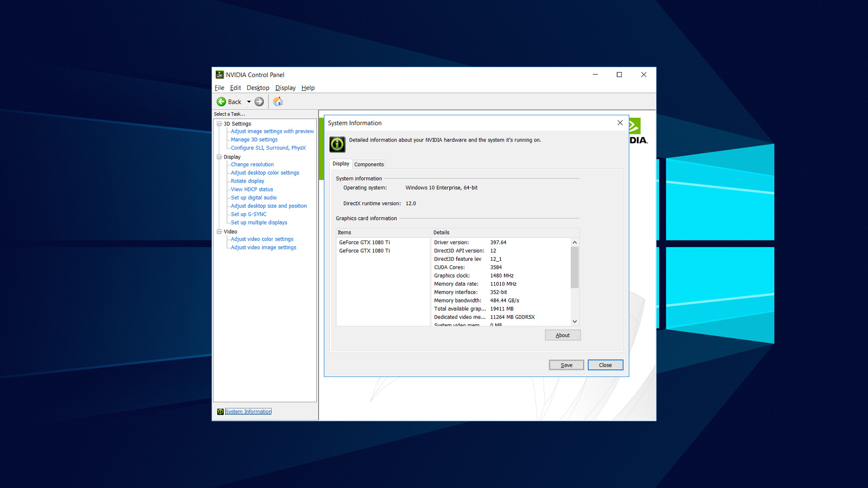Open Adjust desktop size and position
This screenshot has width=868, height=488.
[x=269, y=206]
